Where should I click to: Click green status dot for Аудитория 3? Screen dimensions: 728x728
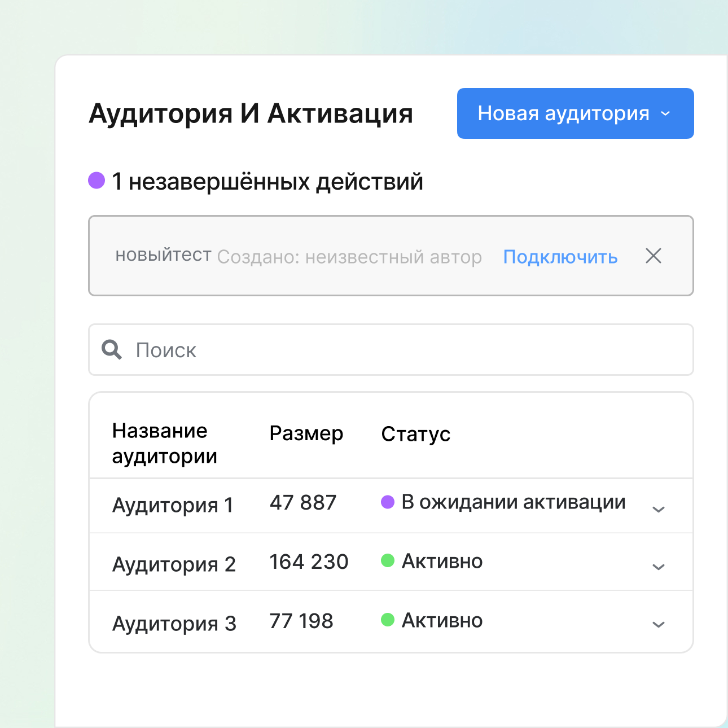click(x=388, y=620)
